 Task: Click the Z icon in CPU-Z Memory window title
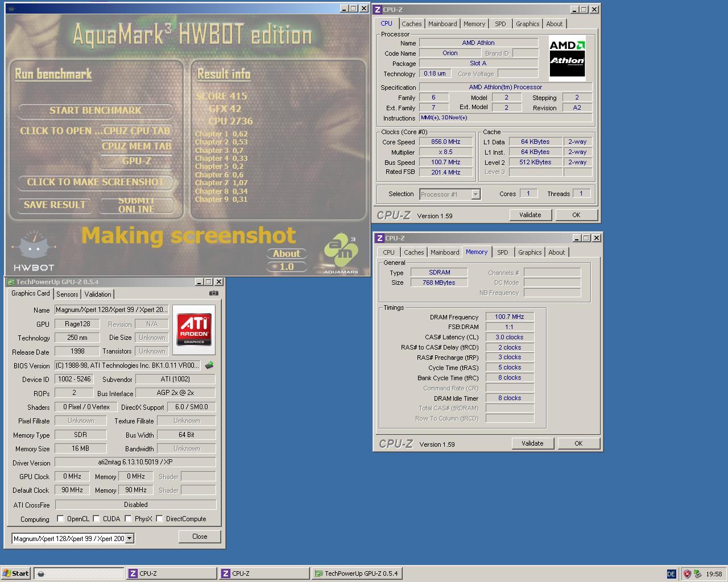pos(380,238)
